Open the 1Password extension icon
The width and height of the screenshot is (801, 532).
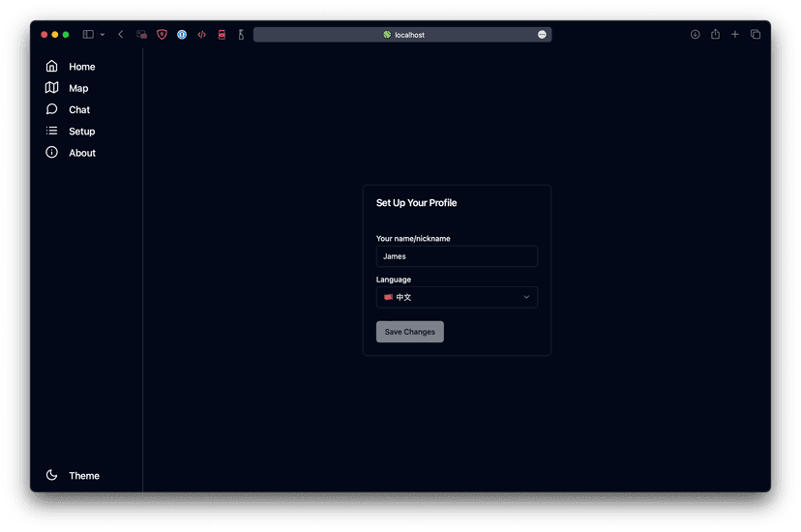point(182,35)
